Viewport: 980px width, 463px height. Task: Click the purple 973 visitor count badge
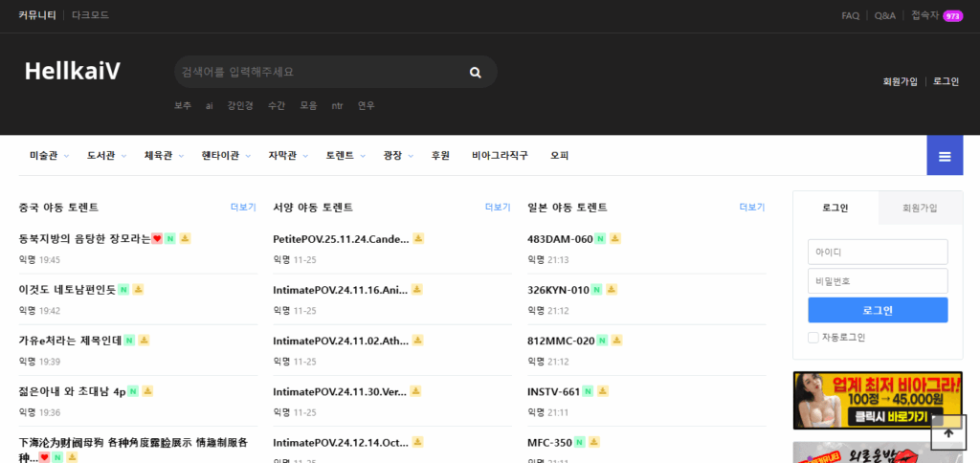point(952,16)
